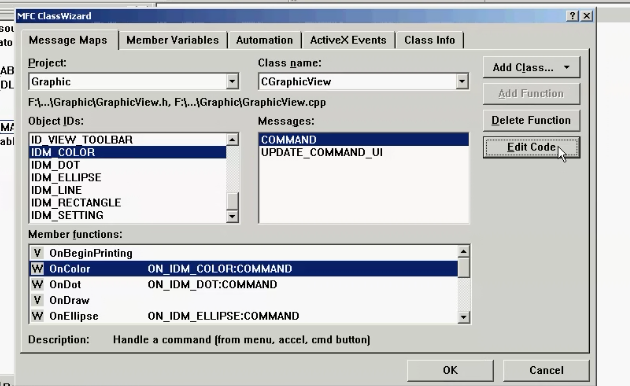Click Member functions scroll up arrow
Image resolution: width=630 pixels, height=386 pixels.
(463, 251)
